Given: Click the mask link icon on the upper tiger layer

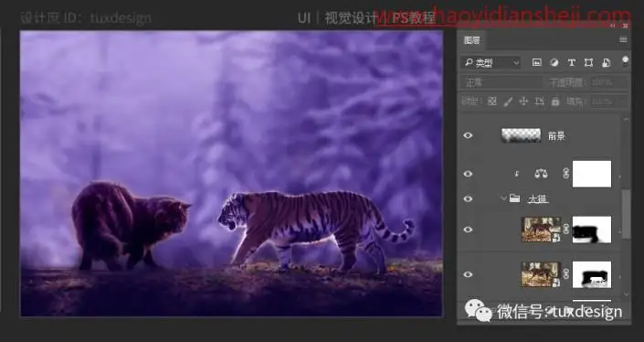Looking at the screenshot, I should (566, 230).
